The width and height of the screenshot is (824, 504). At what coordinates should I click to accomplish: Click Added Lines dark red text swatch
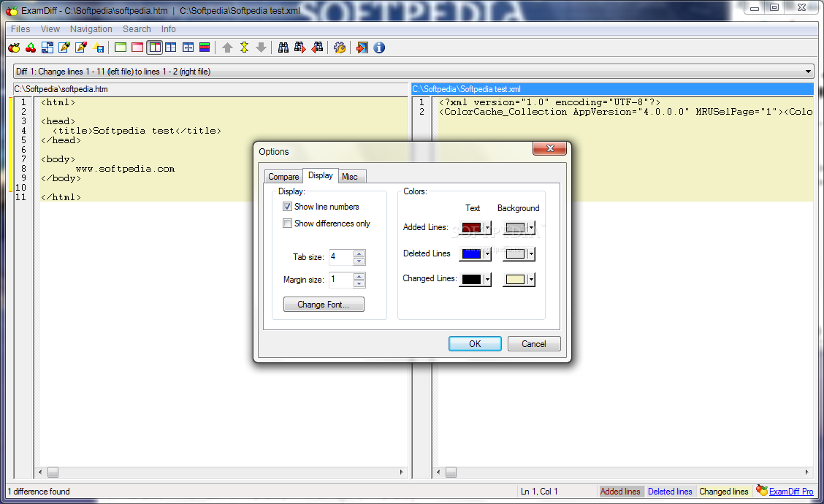pyautogui.click(x=471, y=228)
